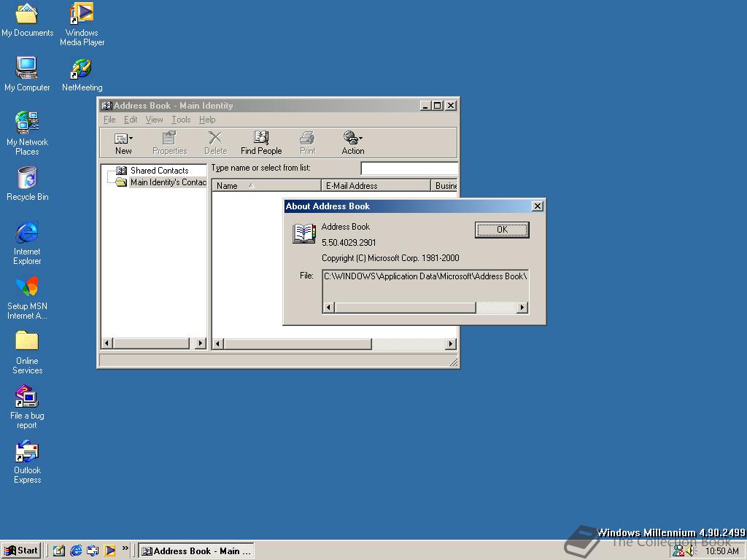Open the Tools menu
This screenshot has height=560, width=747.
point(181,120)
